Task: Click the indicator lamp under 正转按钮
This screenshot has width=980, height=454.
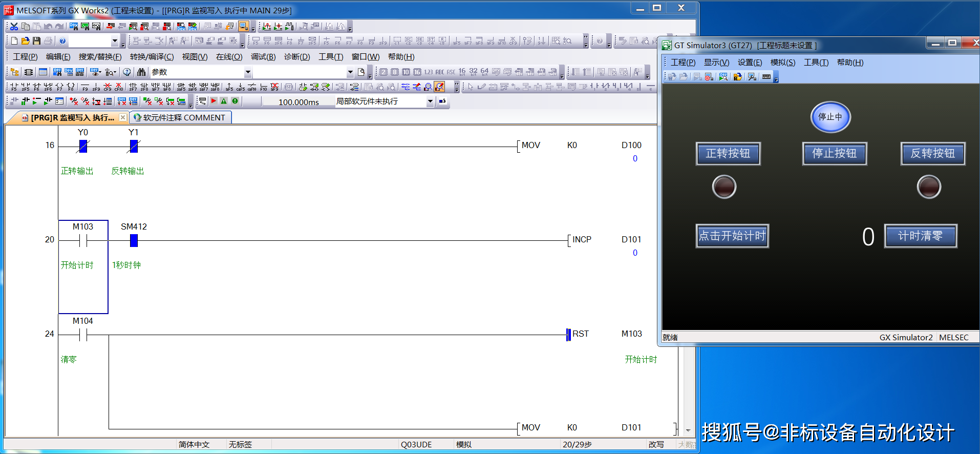Action: point(724,187)
